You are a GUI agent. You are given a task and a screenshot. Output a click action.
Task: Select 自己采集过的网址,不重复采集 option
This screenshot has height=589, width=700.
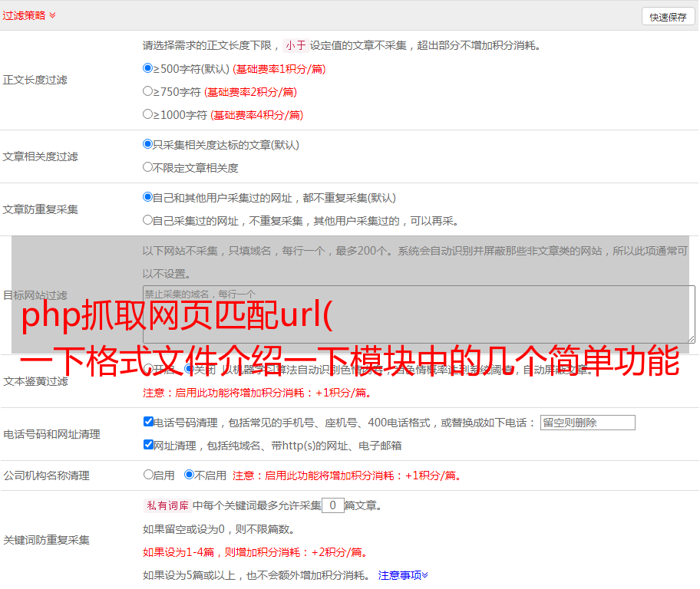pos(147,220)
